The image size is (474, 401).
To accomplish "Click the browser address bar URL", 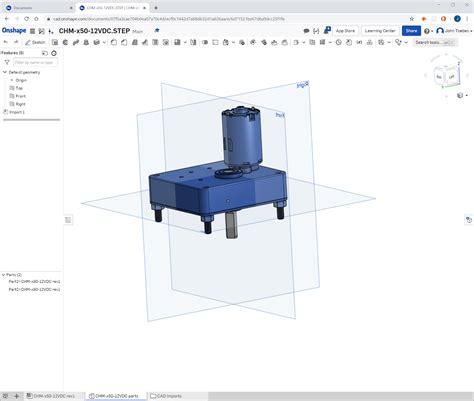I will pos(168,19).
